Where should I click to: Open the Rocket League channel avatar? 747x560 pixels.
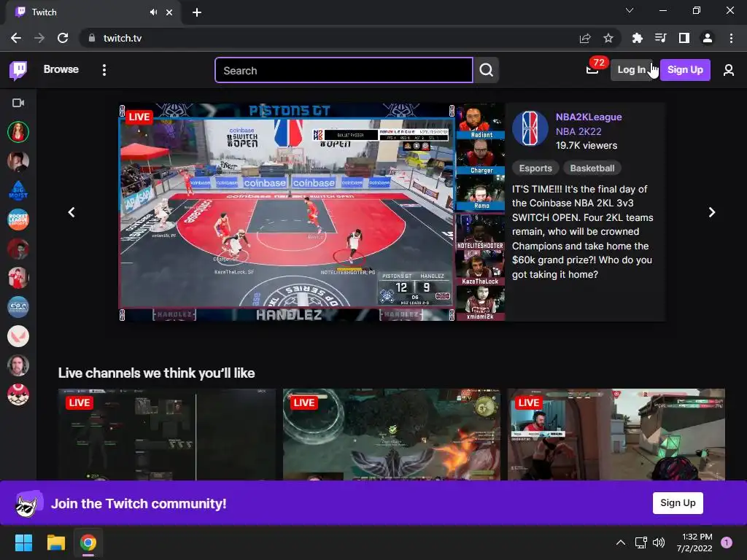pos(18,219)
